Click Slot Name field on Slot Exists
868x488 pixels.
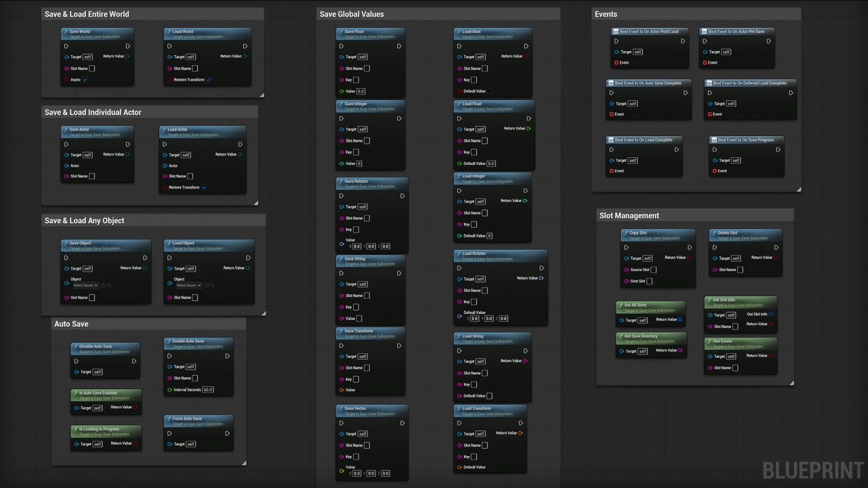point(735,368)
